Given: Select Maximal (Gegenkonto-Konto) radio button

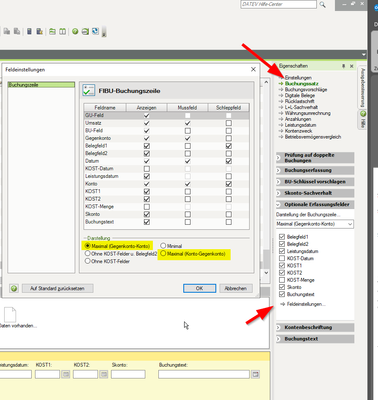Looking at the screenshot, I should point(88,246).
